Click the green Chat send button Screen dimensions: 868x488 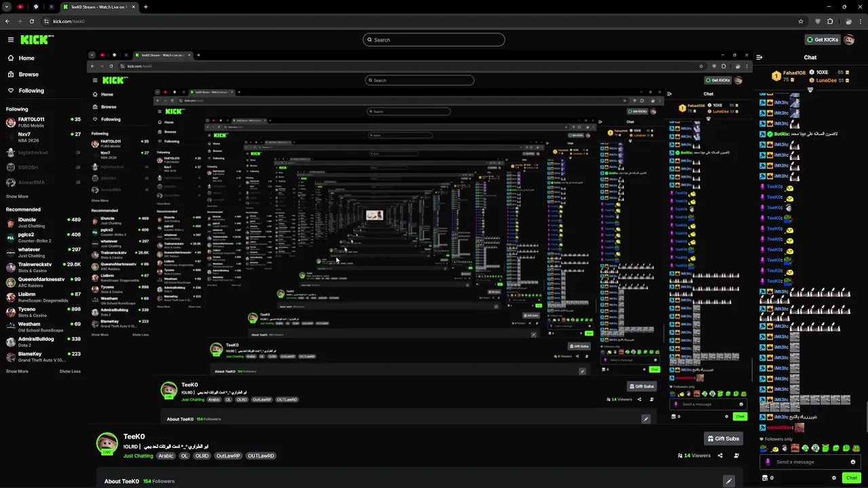tap(852, 478)
